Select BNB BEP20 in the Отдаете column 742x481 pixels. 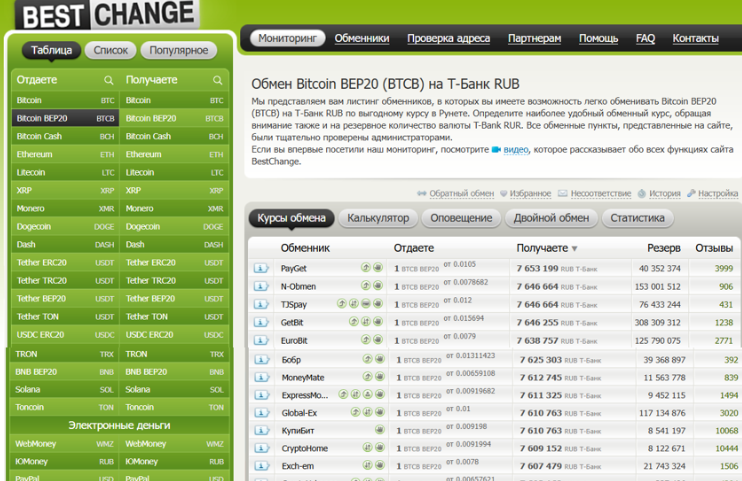coord(64,372)
